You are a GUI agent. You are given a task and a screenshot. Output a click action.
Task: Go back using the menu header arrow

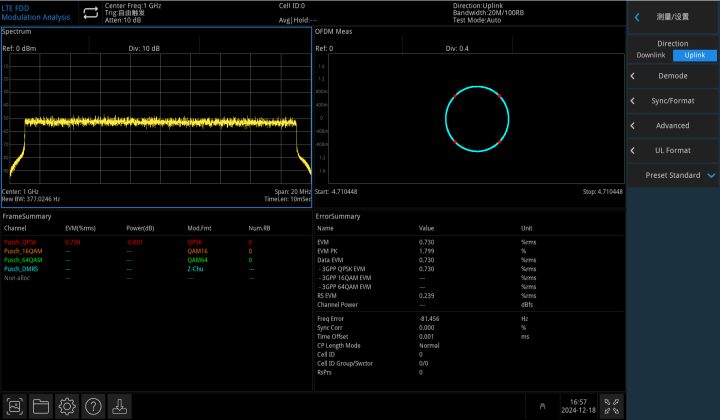637,17
